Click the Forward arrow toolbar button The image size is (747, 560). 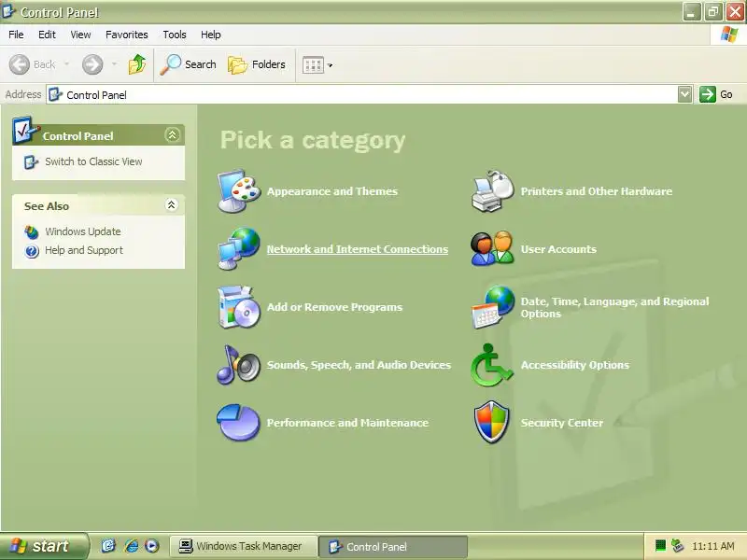(92, 64)
